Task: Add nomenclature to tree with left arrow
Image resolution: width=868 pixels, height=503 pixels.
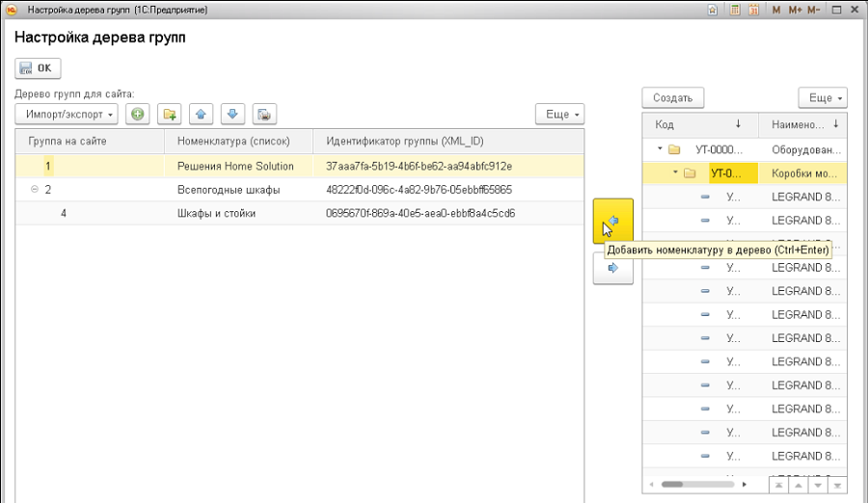Action: tap(612, 222)
